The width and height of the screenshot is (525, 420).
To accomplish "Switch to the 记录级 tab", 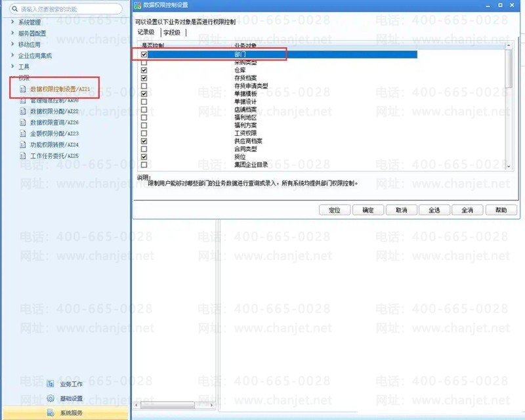I will click(146, 32).
